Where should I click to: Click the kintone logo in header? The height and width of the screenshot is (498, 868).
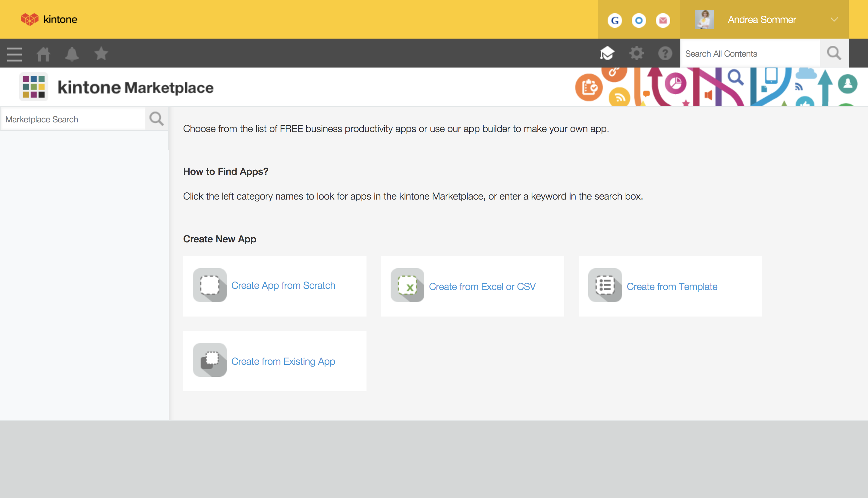tap(49, 19)
